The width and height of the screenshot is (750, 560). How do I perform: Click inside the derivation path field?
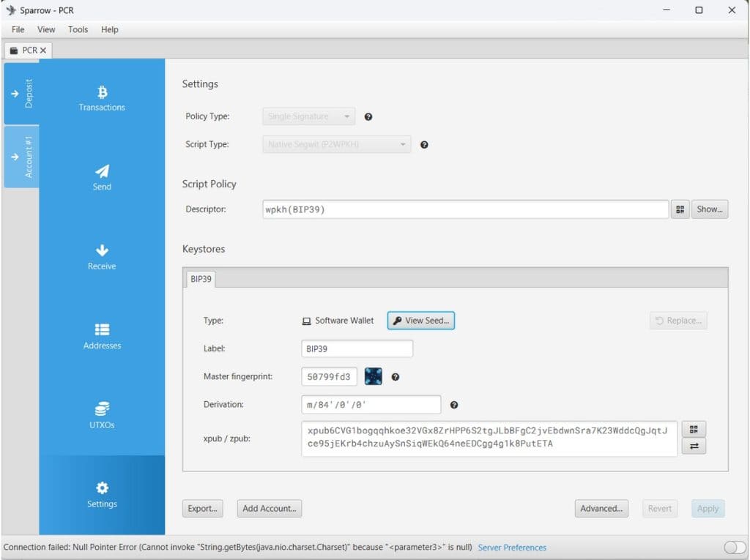coord(370,404)
